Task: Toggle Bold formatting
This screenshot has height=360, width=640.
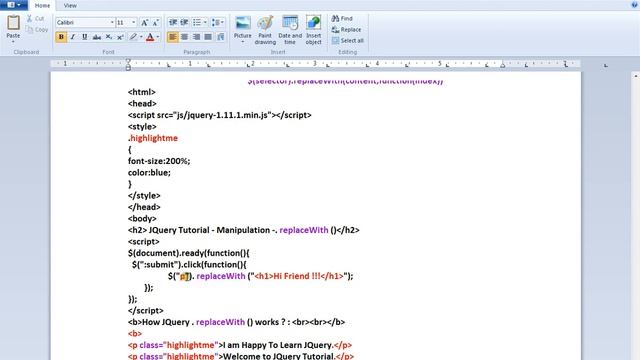Action: 61,37
